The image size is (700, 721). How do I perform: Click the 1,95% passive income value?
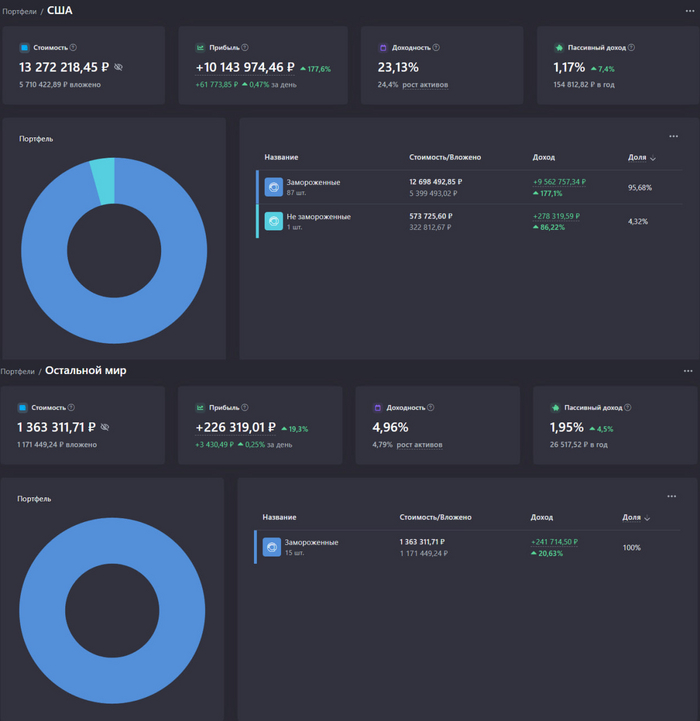[x=566, y=428]
